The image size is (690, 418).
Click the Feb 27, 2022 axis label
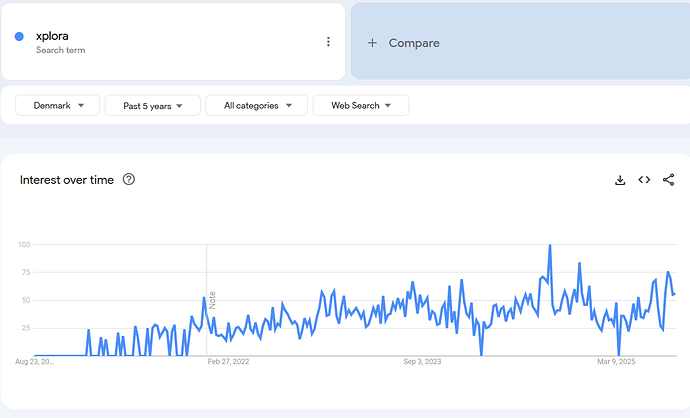[227, 362]
